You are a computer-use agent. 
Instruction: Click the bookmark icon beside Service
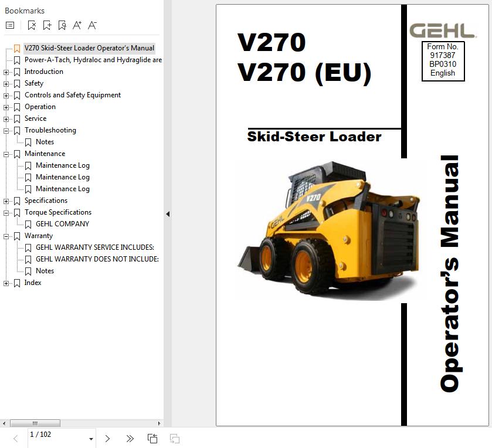17,119
